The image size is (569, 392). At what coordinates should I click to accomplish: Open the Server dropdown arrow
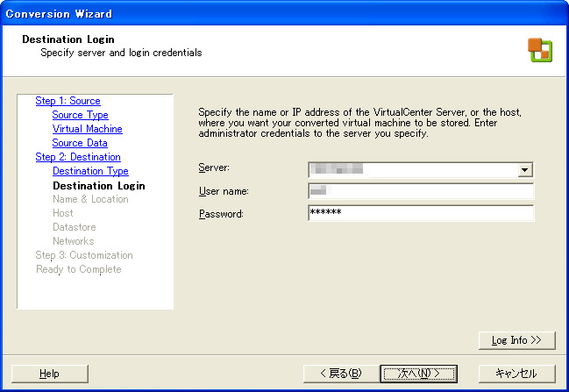coord(525,170)
